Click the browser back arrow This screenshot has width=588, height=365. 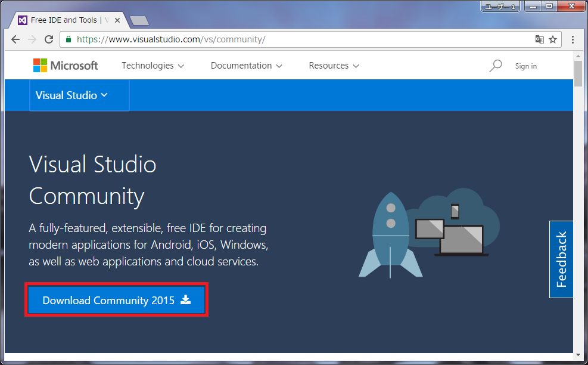pos(15,39)
